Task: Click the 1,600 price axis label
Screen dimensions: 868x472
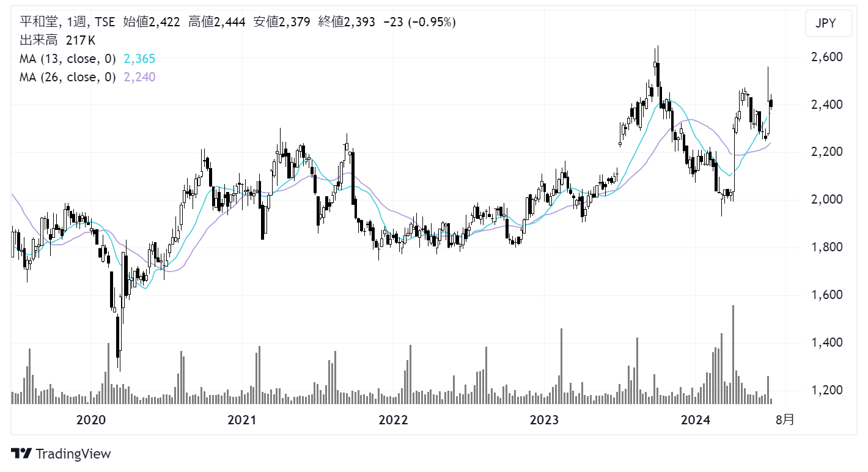Action: point(826,295)
